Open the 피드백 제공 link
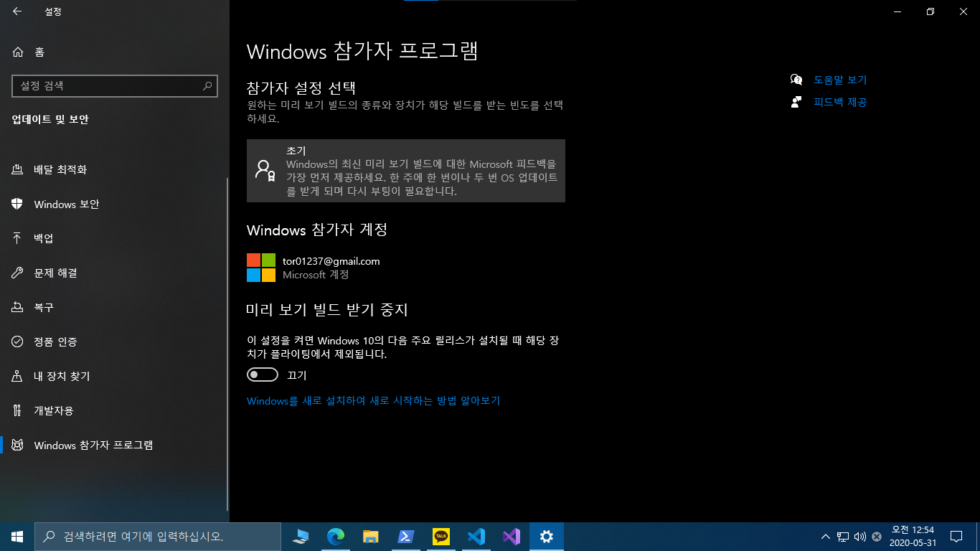 click(840, 102)
